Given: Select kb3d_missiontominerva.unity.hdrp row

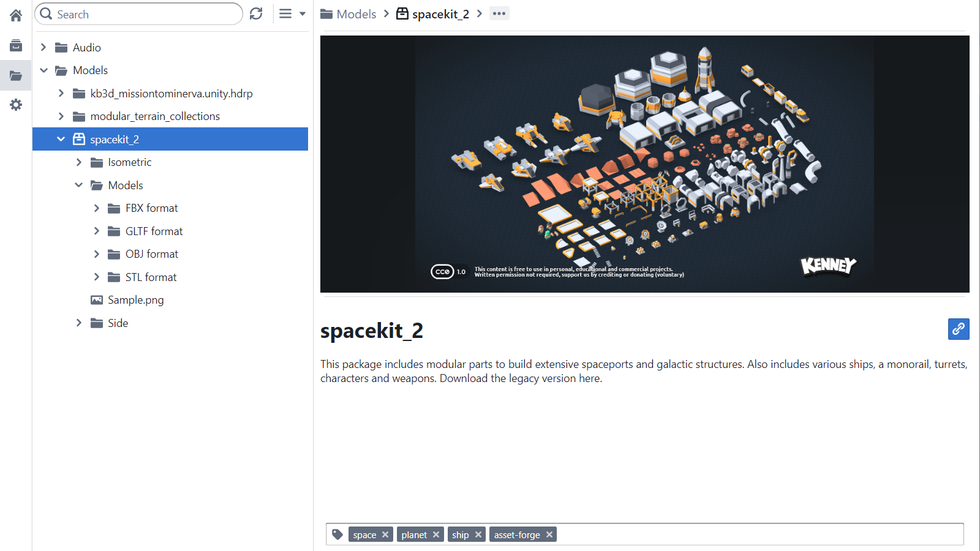Looking at the screenshot, I should pyautogui.click(x=170, y=93).
